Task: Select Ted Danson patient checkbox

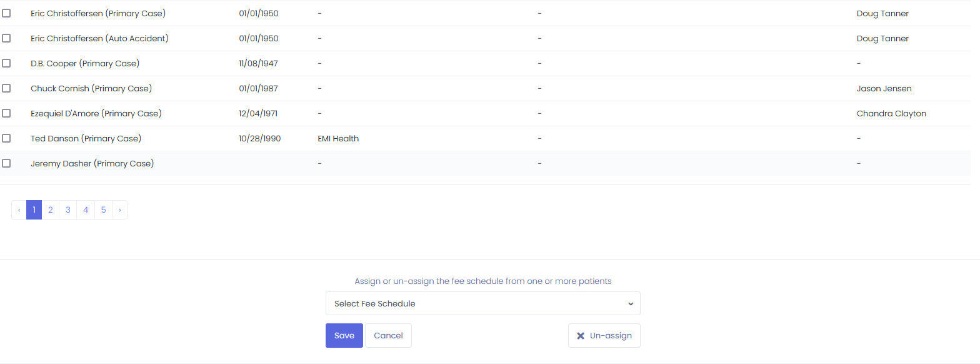Action: pos(6,138)
